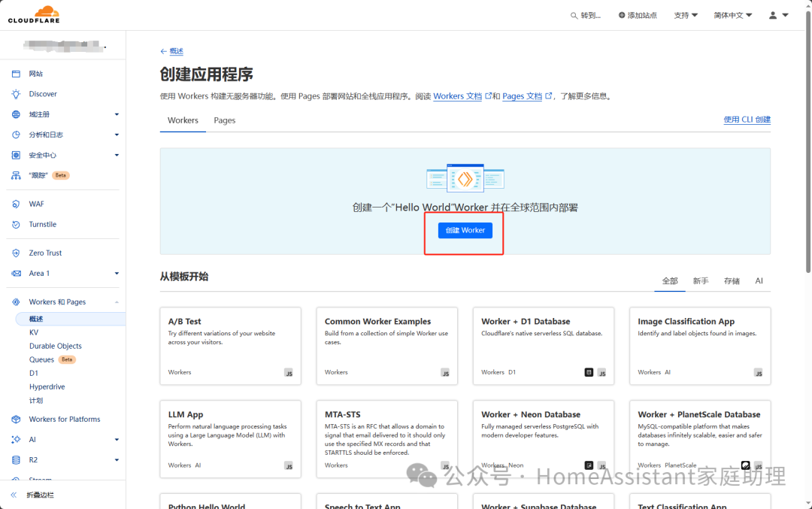The width and height of the screenshot is (812, 509).
Task: Open the Worker + PlanetScale Database card
Action: pyautogui.click(x=700, y=439)
